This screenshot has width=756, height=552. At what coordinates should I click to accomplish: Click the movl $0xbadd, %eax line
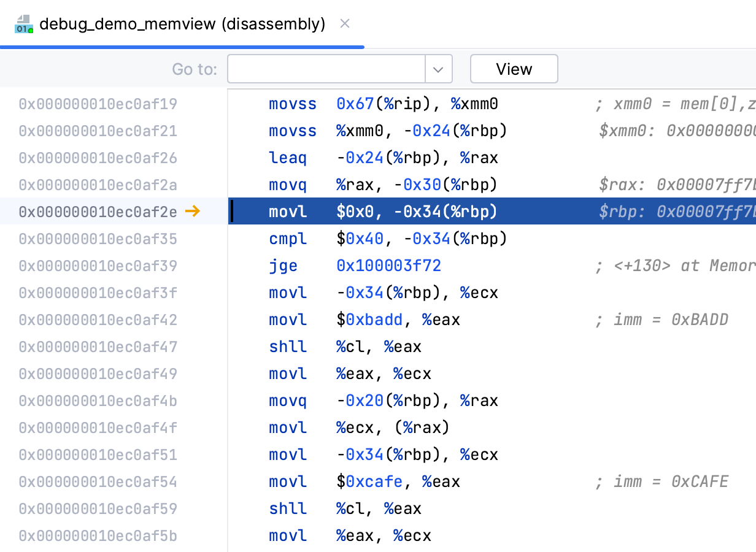[364, 320]
